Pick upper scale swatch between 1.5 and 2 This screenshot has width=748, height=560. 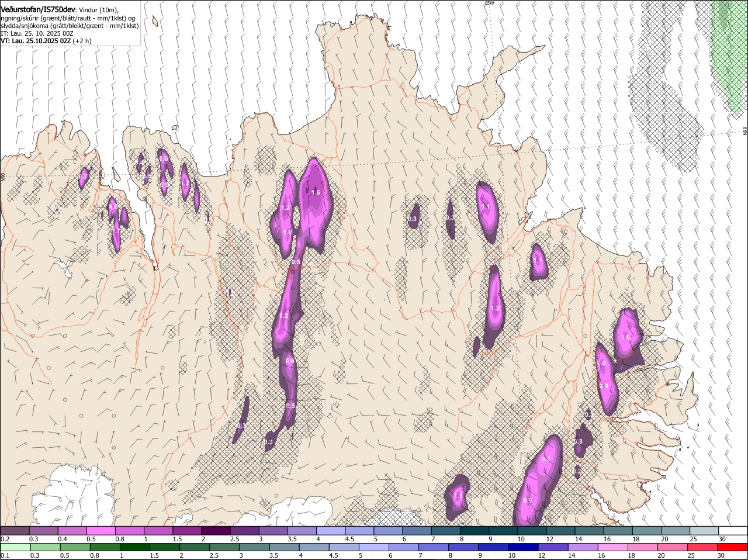tap(186, 530)
